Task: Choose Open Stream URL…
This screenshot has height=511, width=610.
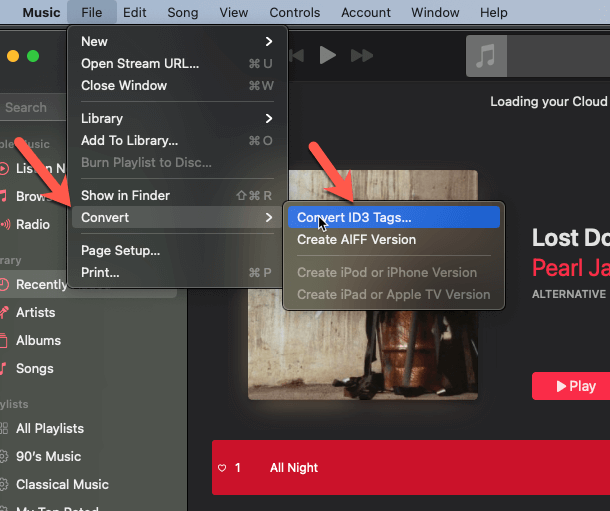Action: click(x=177, y=63)
